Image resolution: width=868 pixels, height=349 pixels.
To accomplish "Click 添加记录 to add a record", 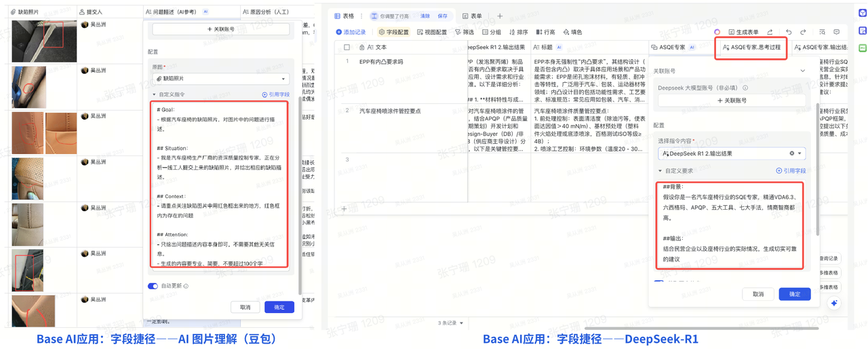I will [x=351, y=32].
